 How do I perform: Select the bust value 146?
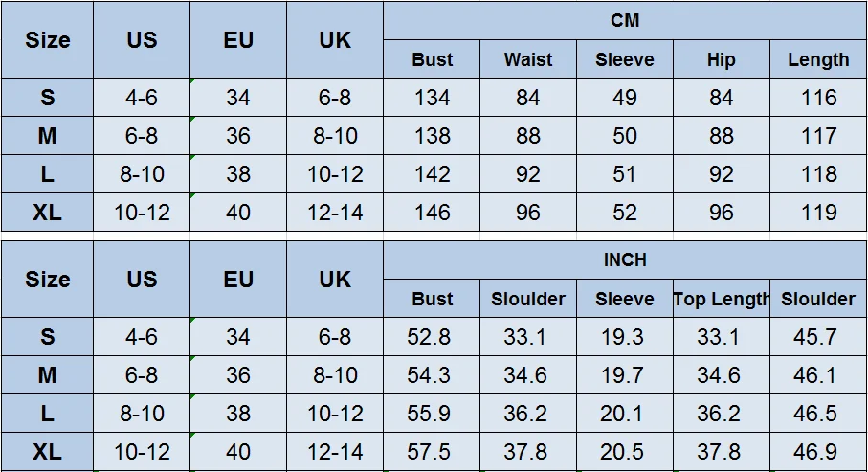tap(432, 213)
